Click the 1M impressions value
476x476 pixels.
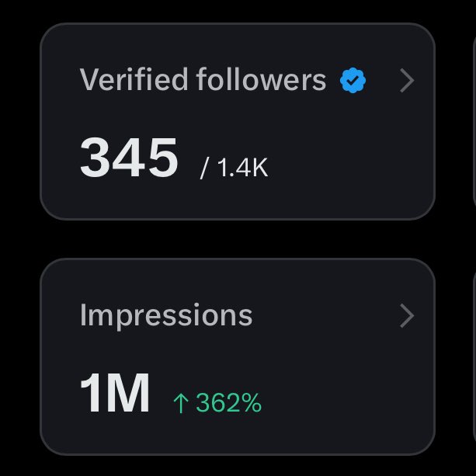point(115,392)
